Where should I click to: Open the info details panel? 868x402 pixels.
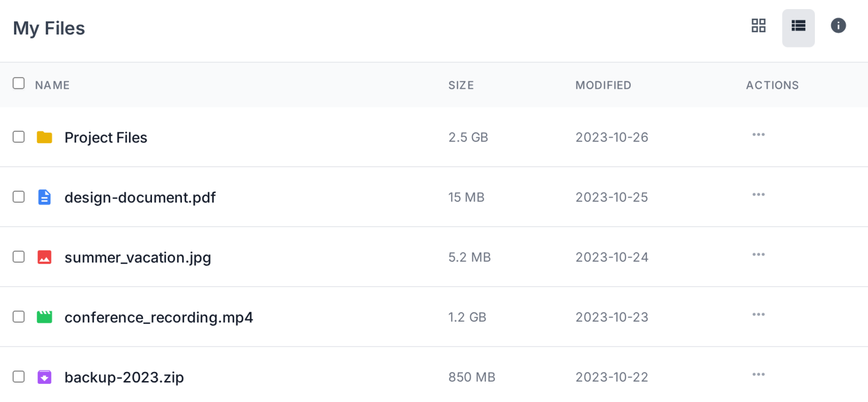(838, 25)
